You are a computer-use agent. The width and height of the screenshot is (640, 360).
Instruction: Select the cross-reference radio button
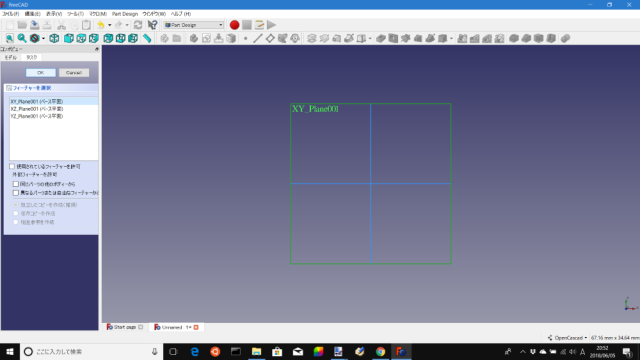tap(16, 222)
